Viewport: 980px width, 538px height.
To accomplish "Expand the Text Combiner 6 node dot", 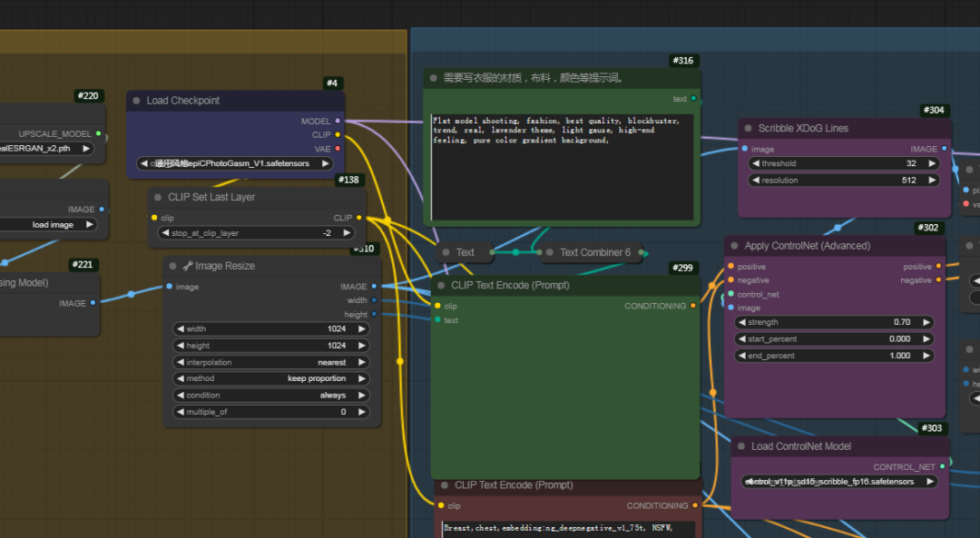I will (549, 252).
